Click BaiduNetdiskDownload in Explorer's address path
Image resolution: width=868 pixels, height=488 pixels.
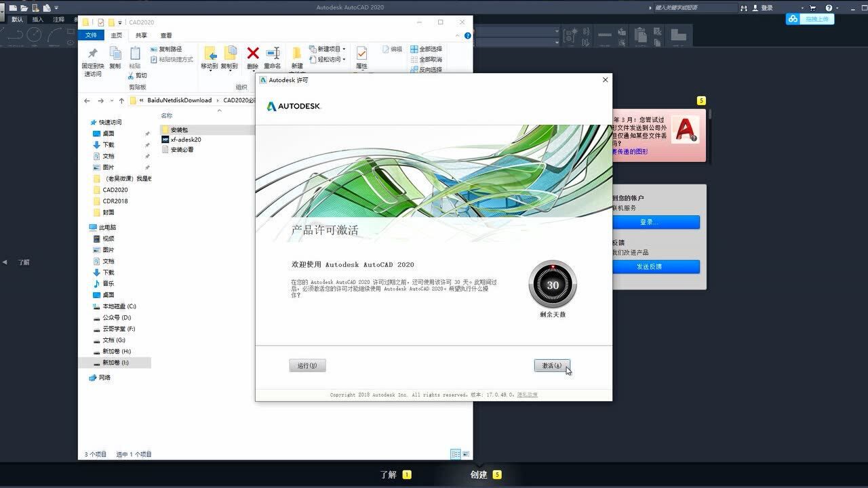point(179,100)
